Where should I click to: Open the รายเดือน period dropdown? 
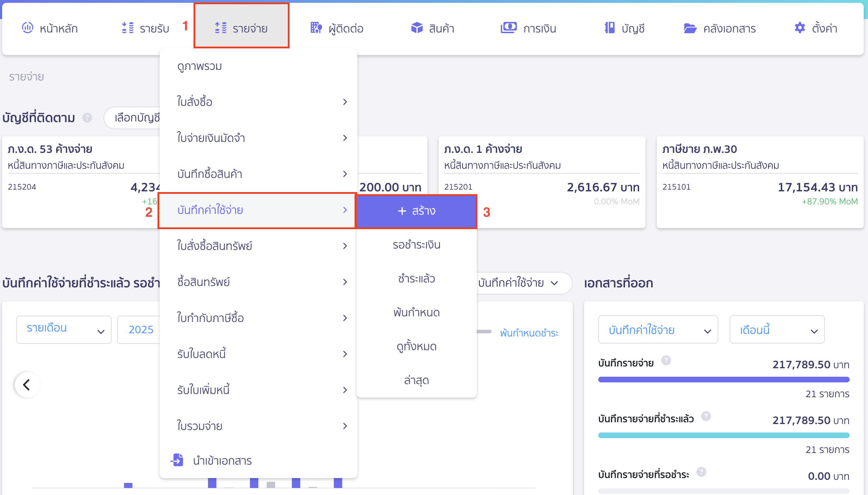tap(64, 329)
